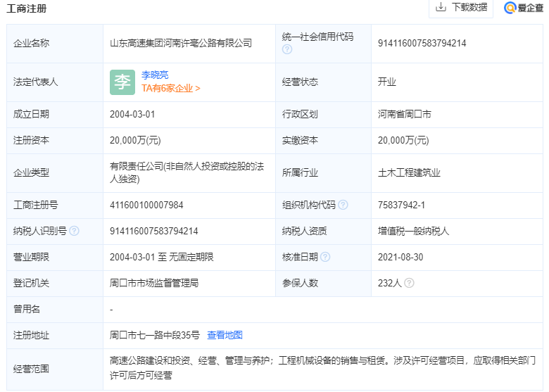
Task: Click the 工商注册 section heading
Action: point(27,8)
